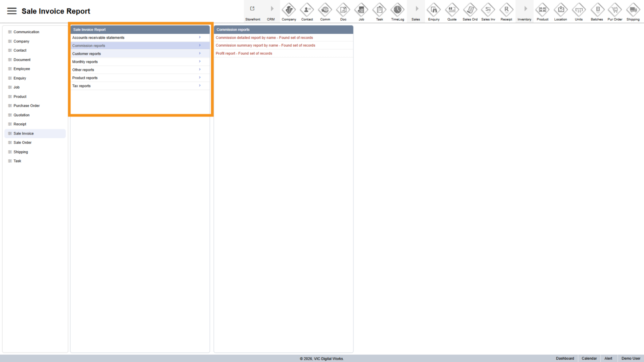The width and height of the screenshot is (644, 362).
Task: Select Purchase Order in the left sidebar
Action: [26, 106]
